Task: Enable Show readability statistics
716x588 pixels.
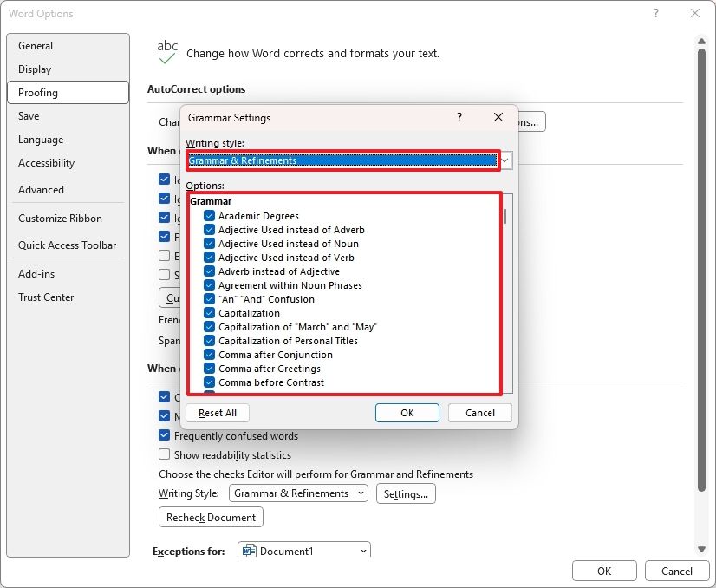Action: (165, 454)
